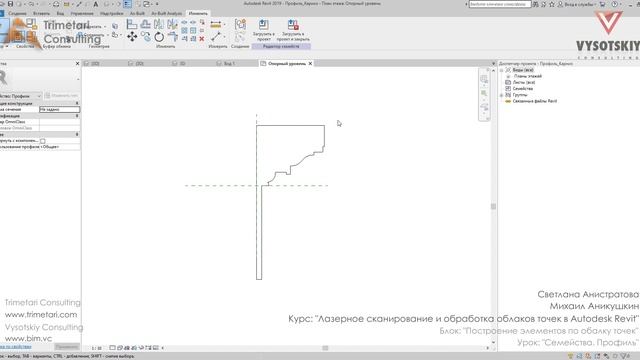640x360 pixels.
Task: Click the Text (A) icon in quick access toolbar
Action: pyautogui.click(x=96, y=4)
